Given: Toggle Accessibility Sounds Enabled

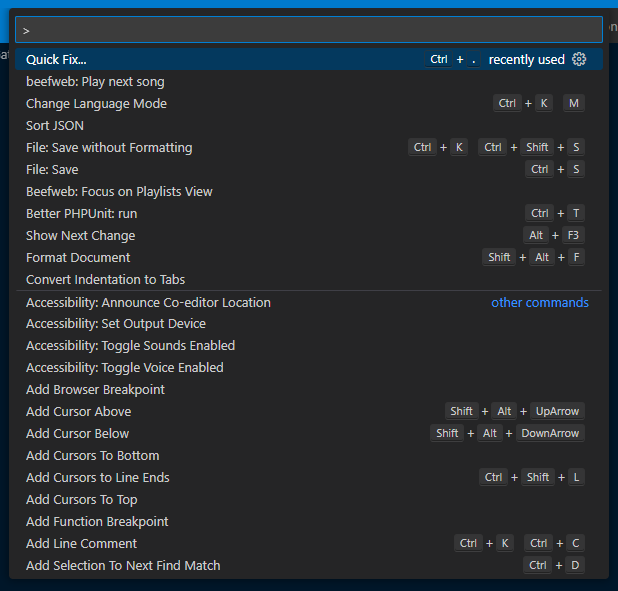Looking at the screenshot, I should coord(130,346).
